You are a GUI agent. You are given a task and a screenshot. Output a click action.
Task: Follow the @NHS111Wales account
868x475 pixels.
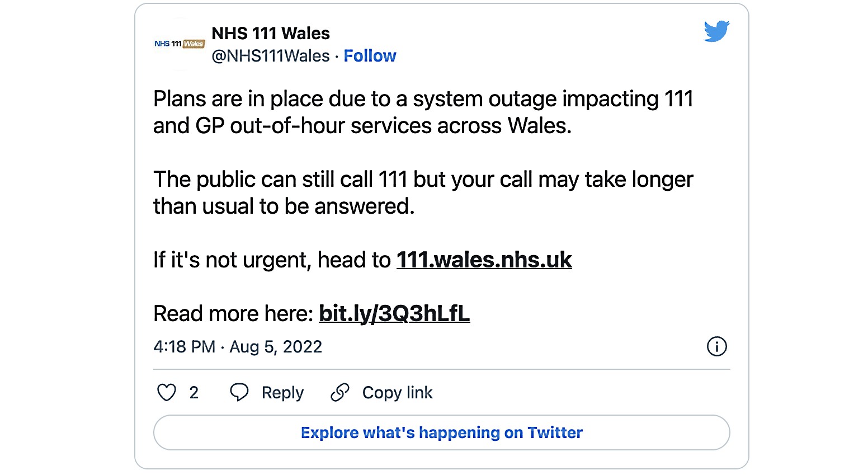[370, 55]
